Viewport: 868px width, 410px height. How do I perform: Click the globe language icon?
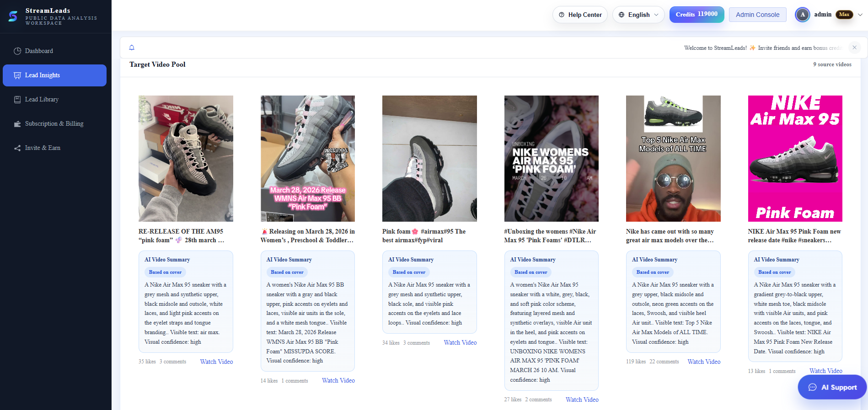click(622, 15)
